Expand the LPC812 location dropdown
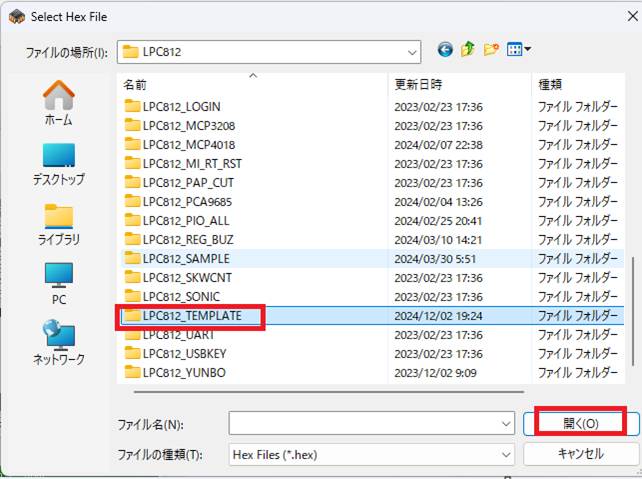 click(412, 51)
